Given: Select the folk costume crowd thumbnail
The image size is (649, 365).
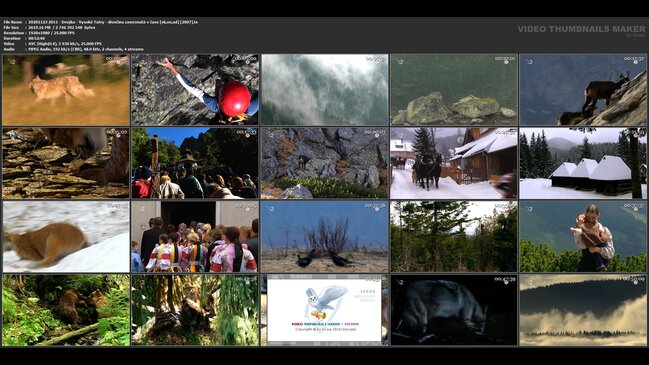Looking at the screenshot, I should click(195, 237).
